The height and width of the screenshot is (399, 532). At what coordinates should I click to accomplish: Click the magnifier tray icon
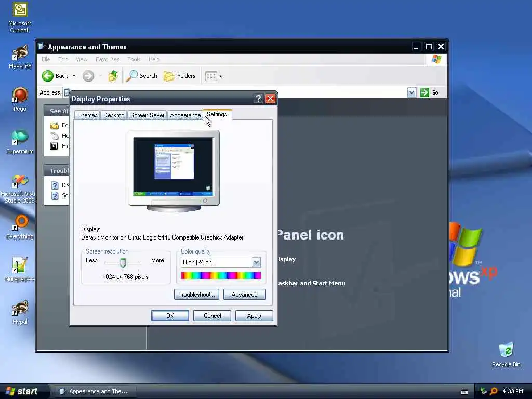coord(494,392)
